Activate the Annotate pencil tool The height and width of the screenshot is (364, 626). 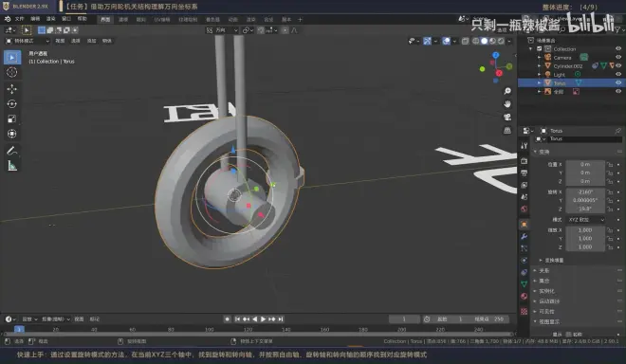click(x=12, y=151)
